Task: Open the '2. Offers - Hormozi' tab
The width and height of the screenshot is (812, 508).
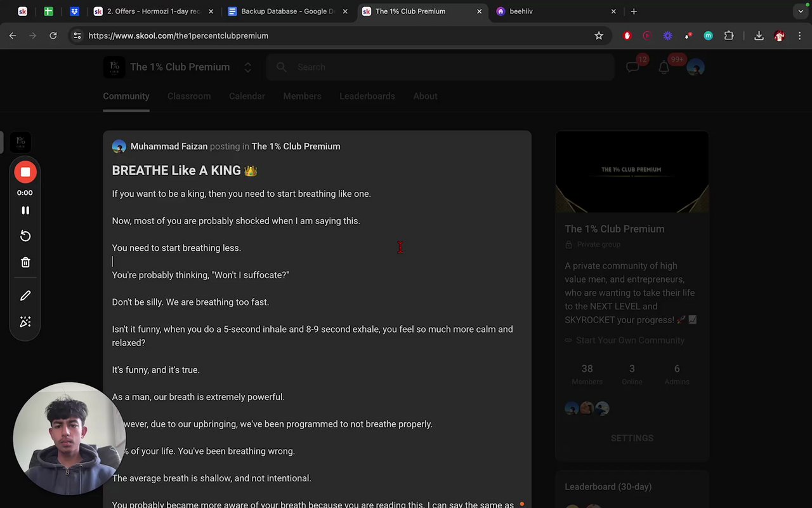Action: [x=154, y=11]
